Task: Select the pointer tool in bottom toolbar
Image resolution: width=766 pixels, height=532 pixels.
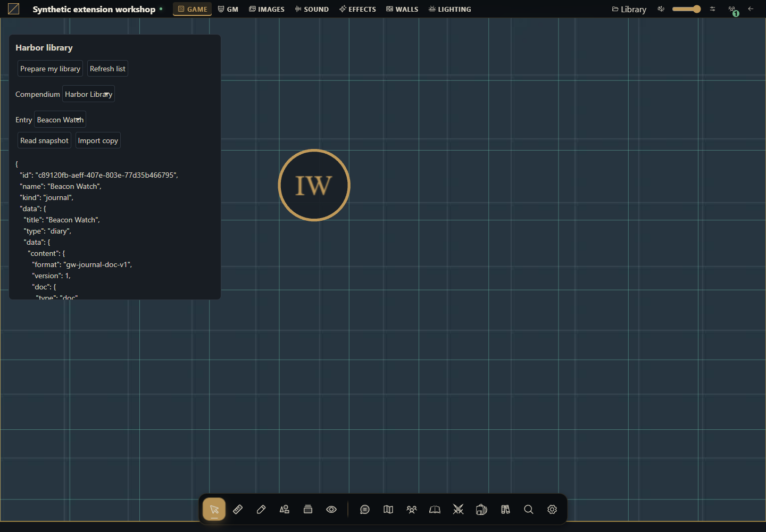Action: click(214, 510)
